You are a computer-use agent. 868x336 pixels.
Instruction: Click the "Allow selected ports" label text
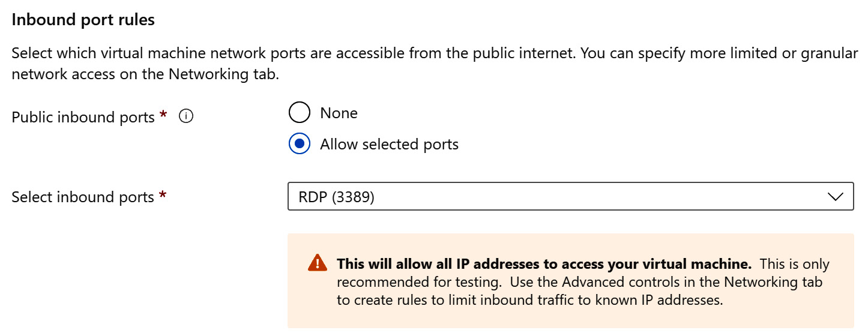[x=389, y=144]
